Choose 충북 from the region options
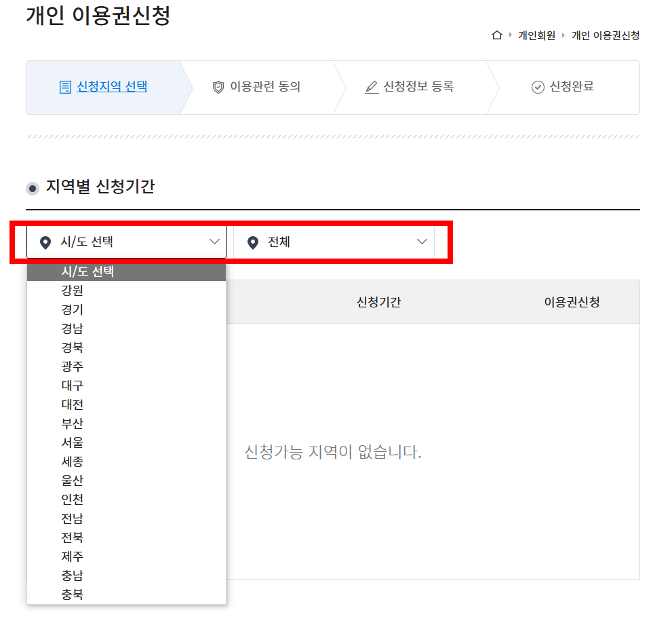The image size is (672, 625). point(126,594)
